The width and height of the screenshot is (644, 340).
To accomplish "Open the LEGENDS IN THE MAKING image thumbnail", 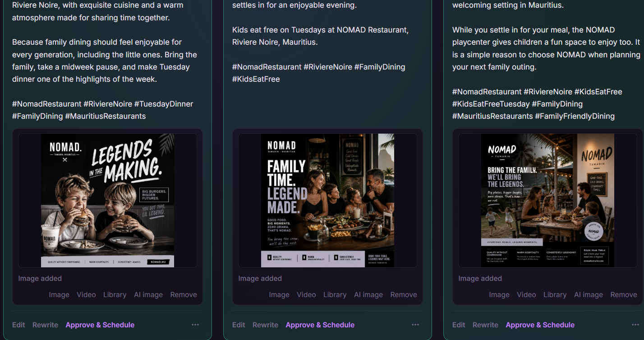I will [x=107, y=200].
